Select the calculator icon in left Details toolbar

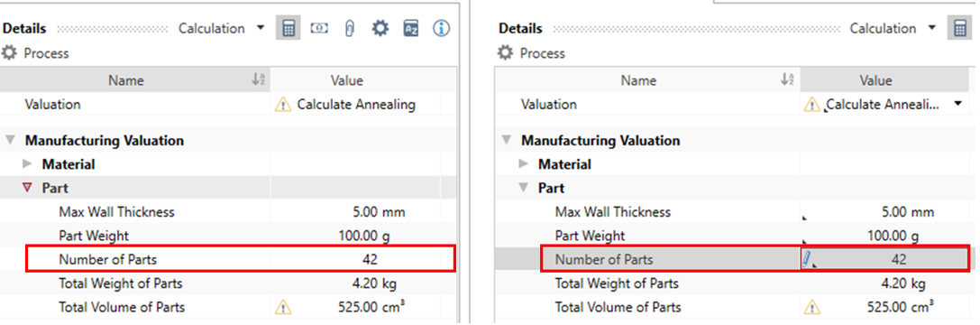pos(289,29)
